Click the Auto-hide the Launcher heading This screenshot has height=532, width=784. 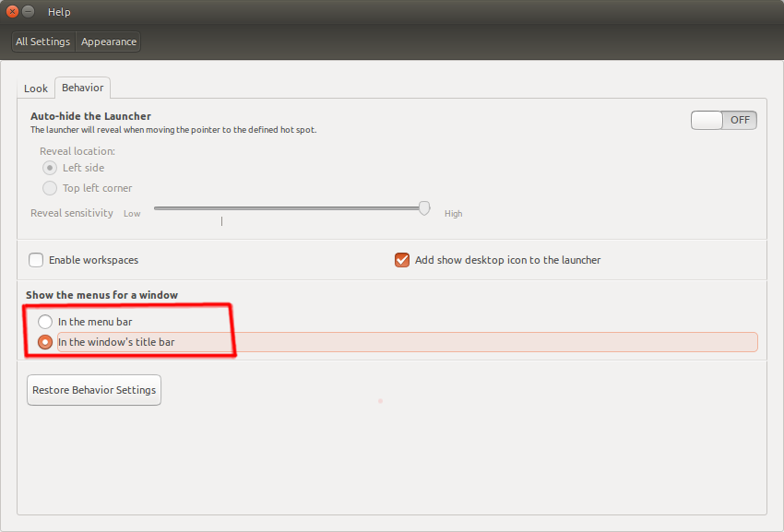coord(90,116)
